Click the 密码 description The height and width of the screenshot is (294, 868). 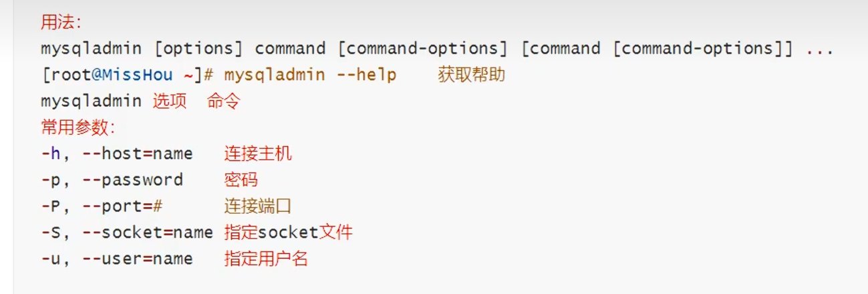pyautogui.click(x=241, y=180)
